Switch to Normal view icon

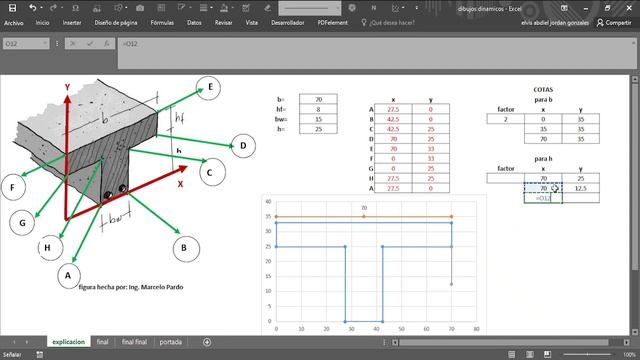[511, 354]
